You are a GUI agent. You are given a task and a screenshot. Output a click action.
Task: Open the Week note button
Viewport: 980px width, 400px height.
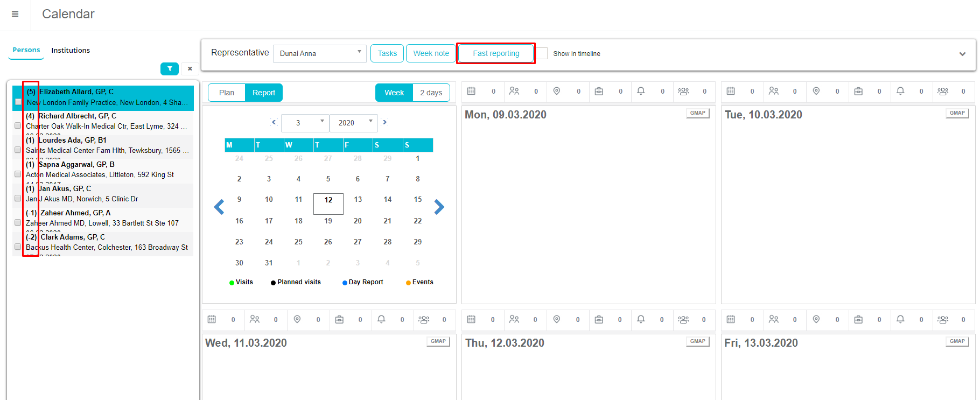(431, 53)
